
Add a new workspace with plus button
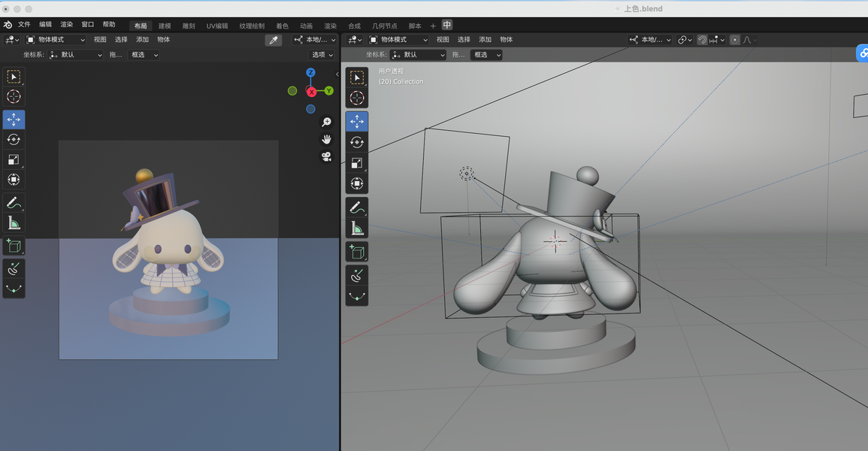click(433, 26)
